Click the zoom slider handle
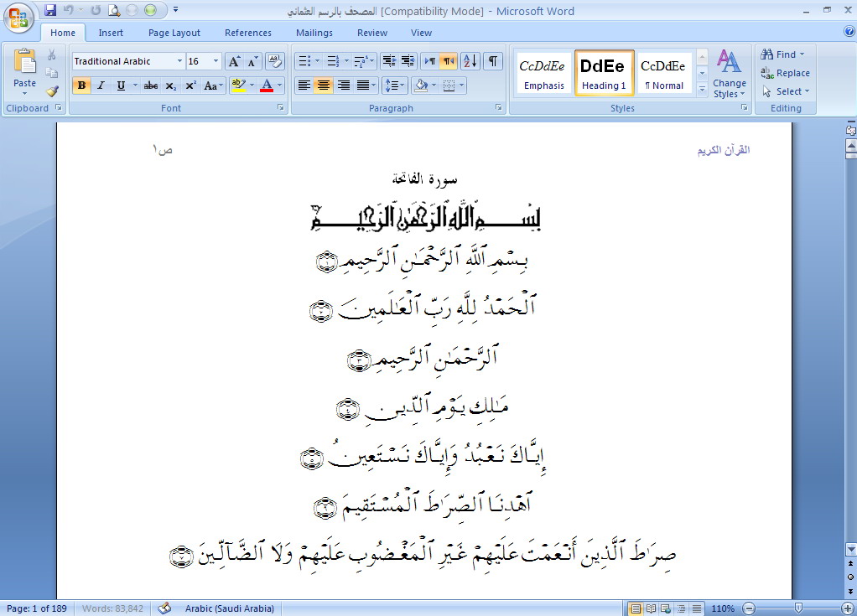This screenshot has width=857, height=616. [798, 608]
